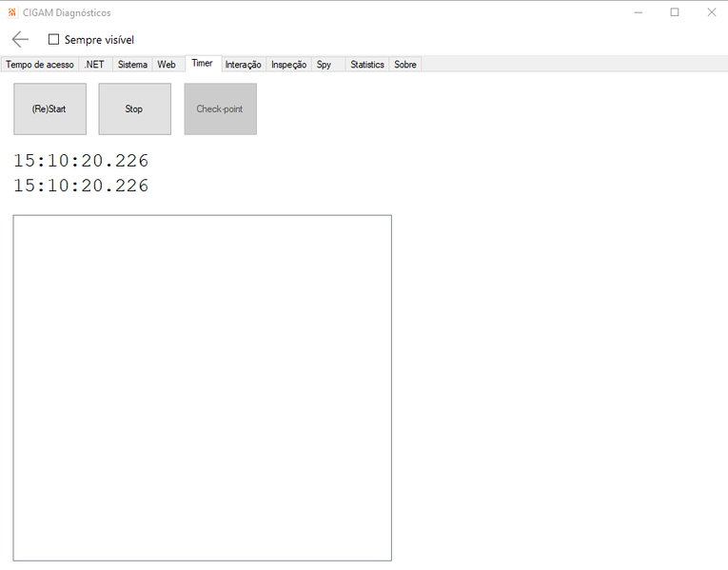Show the Sobre tab

pyautogui.click(x=405, y=65)
